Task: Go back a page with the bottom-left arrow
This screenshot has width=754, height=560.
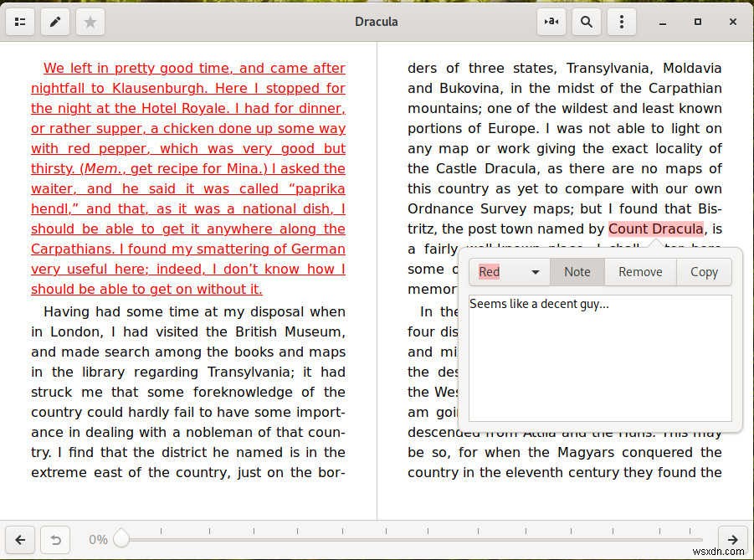Action: [x=20, y=540]
